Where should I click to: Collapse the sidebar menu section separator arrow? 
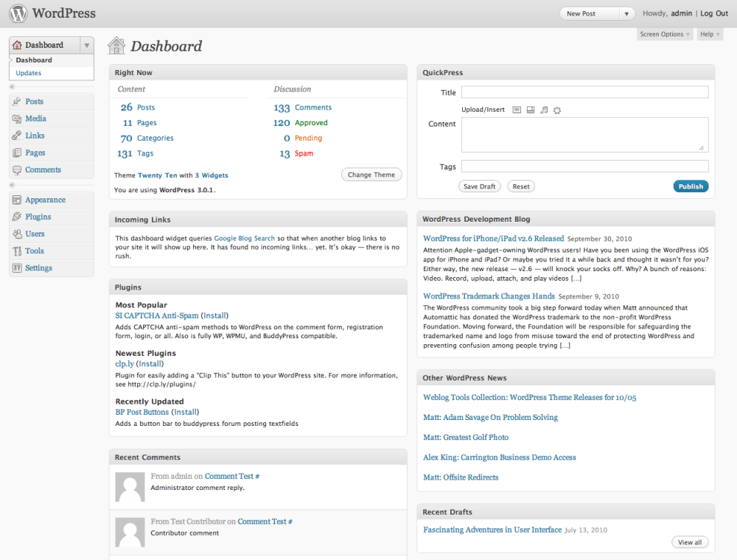click(10, 86)
